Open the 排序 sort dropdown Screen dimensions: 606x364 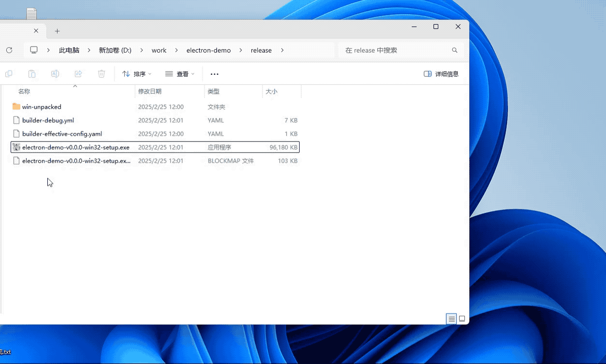(x=137, y=74)
